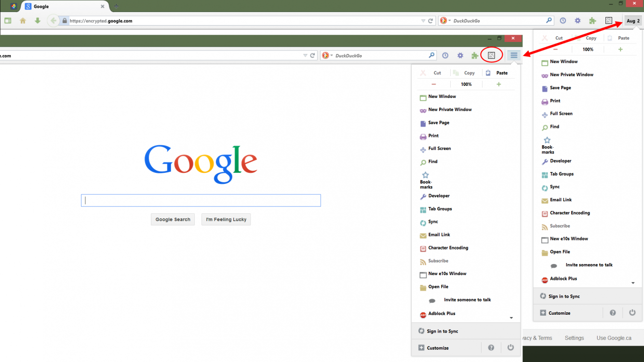This screenshot has height=362, width=644.
Task: Click the Home icon in the back window toolbar
Action: click(23, 21)
